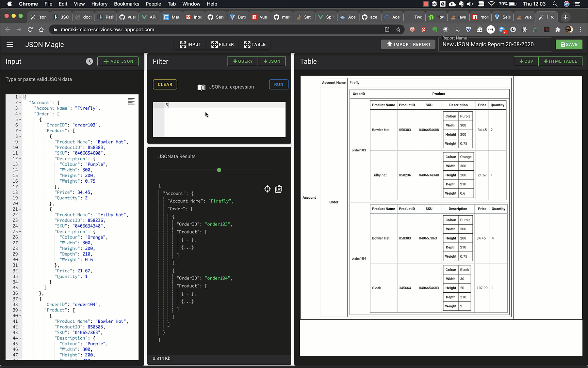The image size is (588, 368).
Task: Toggle the TABLE panel view
Action: tap(255, 45)
